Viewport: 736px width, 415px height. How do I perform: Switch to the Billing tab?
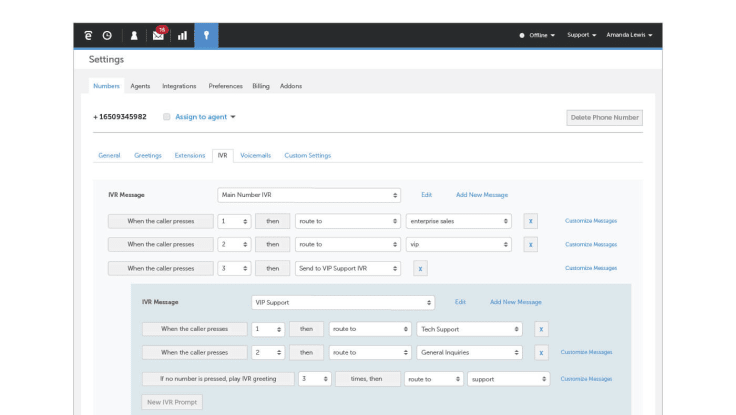point(261,86)
